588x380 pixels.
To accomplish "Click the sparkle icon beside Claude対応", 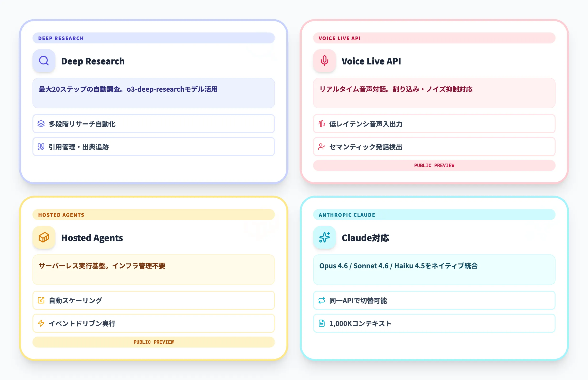I will (324, 237).
